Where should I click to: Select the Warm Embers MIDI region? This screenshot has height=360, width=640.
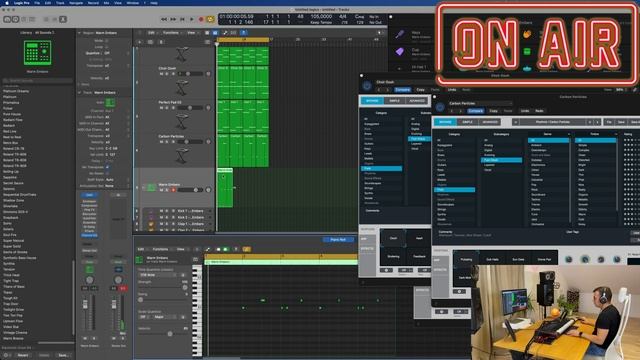pos(225,188)
